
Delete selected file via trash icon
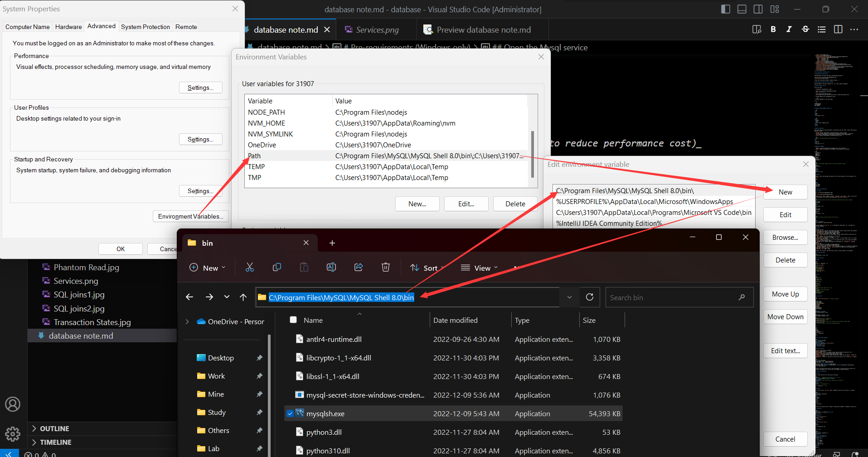point(386,267)
